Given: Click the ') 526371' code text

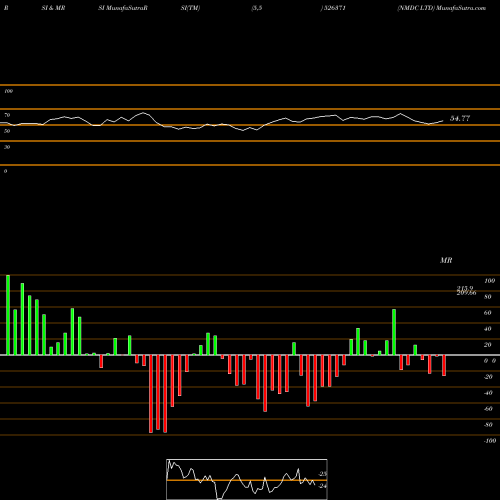Looking at the screenshot, I should coord(333,8).
